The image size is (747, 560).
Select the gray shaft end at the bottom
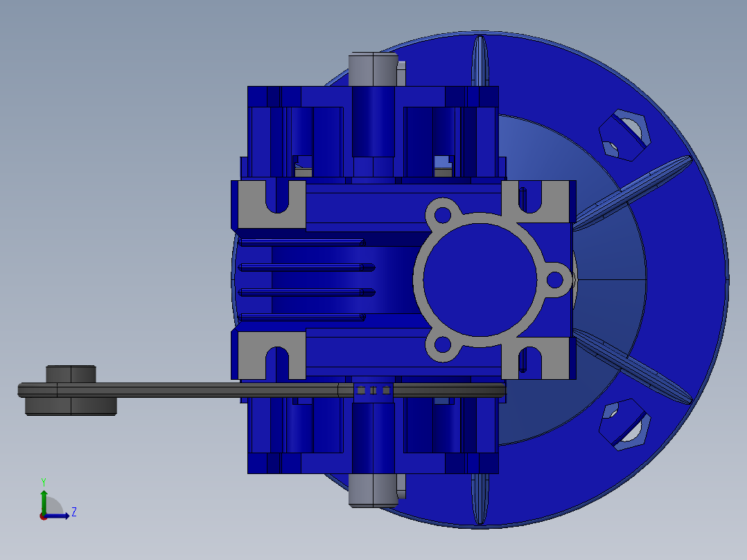point(373,491)
